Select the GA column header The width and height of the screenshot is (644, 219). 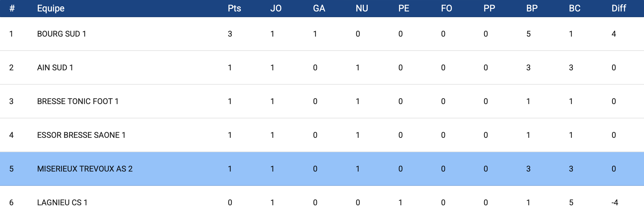click(x=319, y=8)
